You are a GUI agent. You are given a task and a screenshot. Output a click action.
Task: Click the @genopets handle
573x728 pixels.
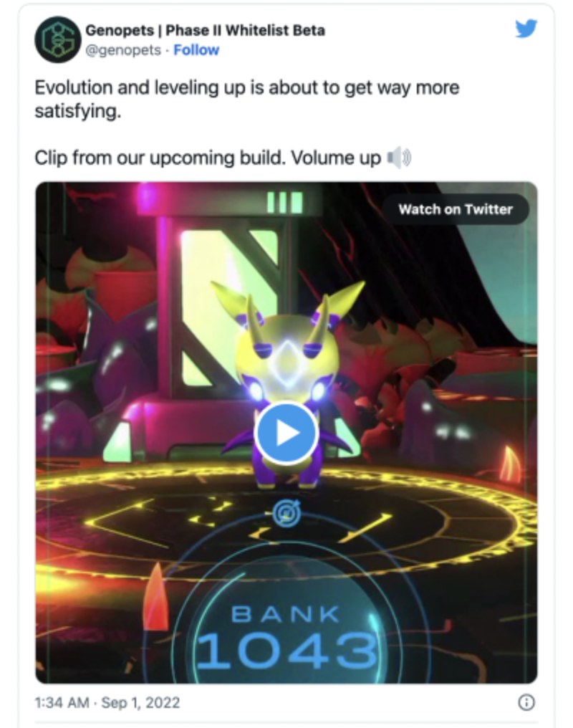(x=123, y=49)
